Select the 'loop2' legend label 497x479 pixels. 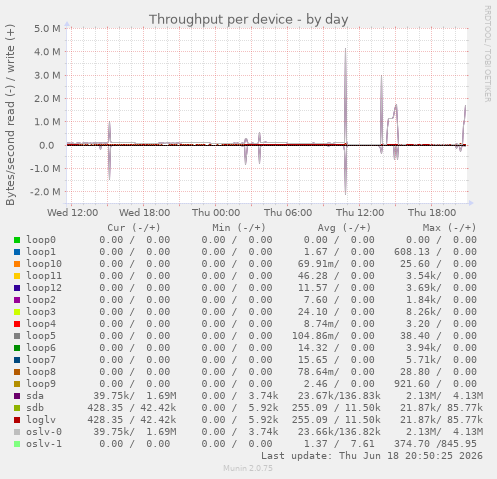click(x=41, y=300)
